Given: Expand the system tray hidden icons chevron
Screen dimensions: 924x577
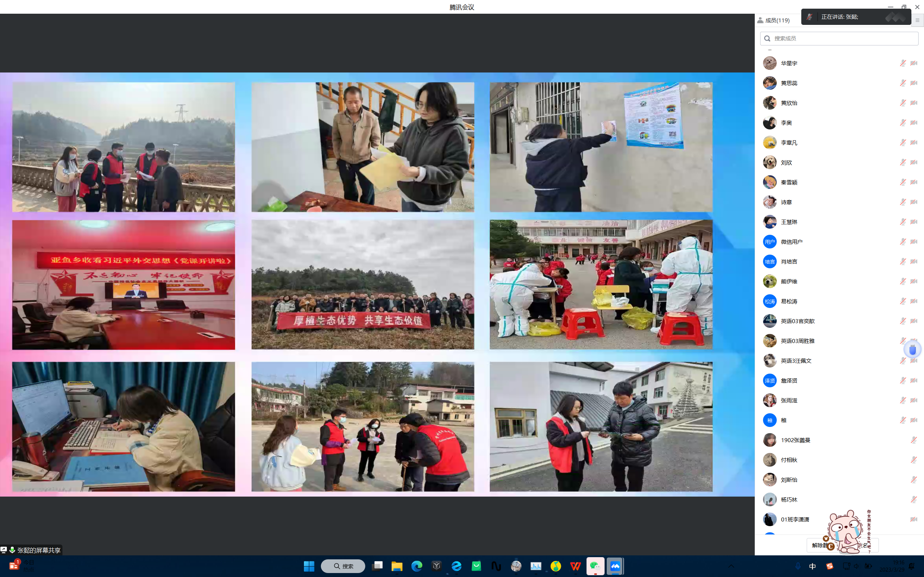Looking at the screenshot, I should click(x=731, y=566).
